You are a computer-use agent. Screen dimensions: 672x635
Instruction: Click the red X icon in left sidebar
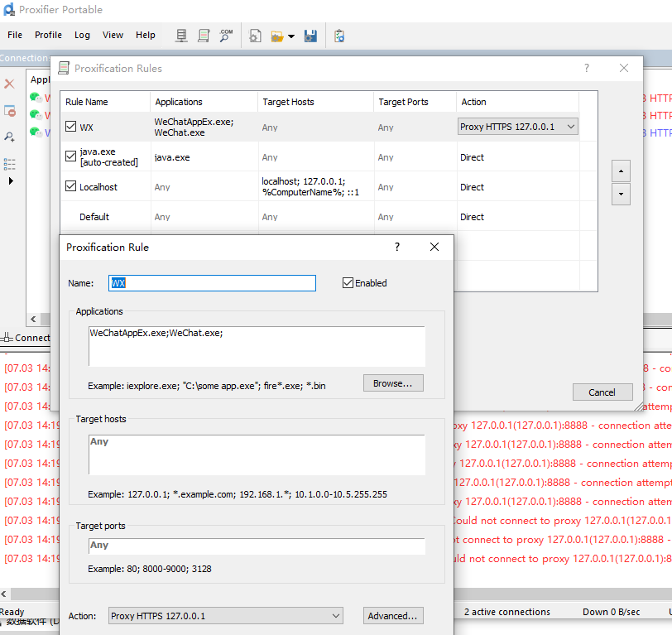click(x=10, y=84)
